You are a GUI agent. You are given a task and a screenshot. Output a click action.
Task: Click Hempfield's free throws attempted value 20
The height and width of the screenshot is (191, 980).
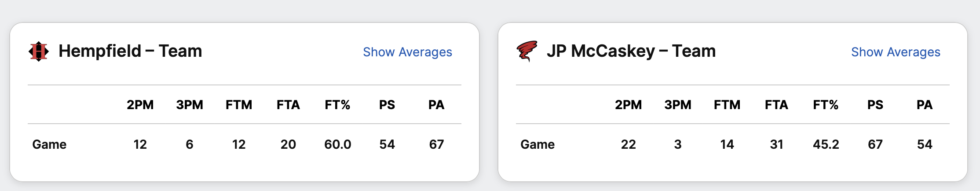(x=288, y=144)
